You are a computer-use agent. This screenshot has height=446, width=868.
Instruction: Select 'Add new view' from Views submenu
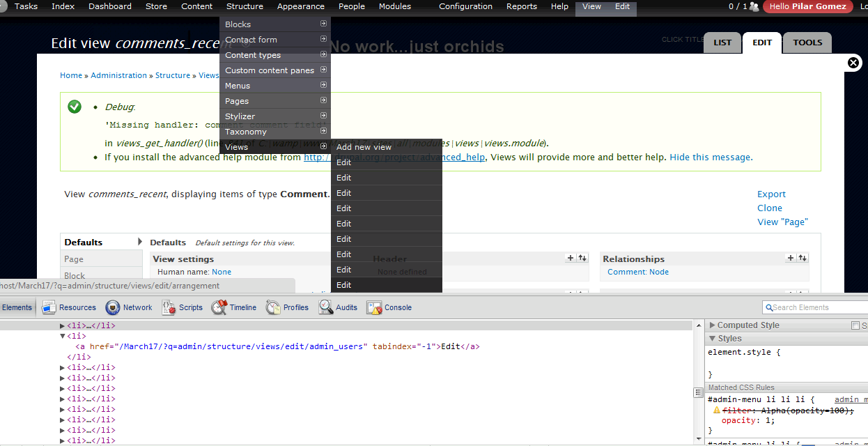[364, 146]
